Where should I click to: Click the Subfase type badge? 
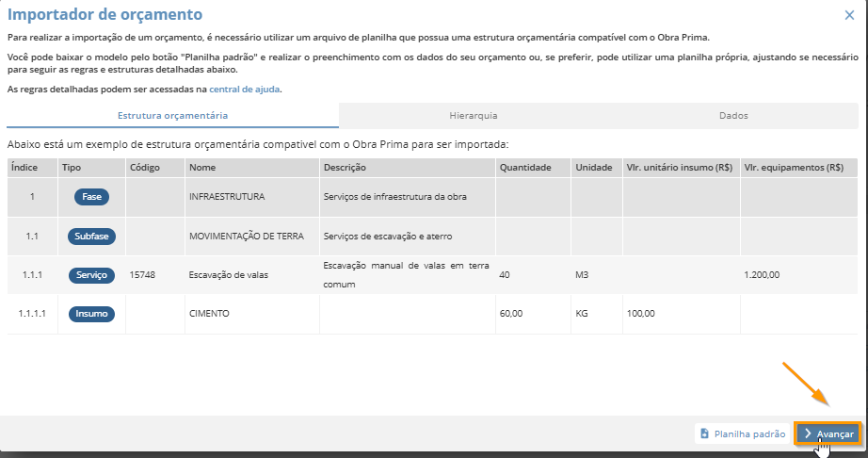(x=91, y=236)
